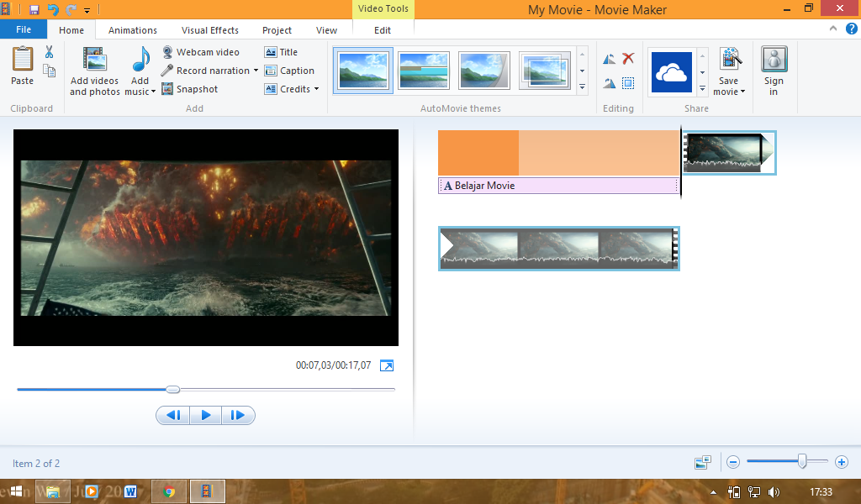Click the Add music note icon
This screenshot has height=504, width=861.
click(140, 60)
